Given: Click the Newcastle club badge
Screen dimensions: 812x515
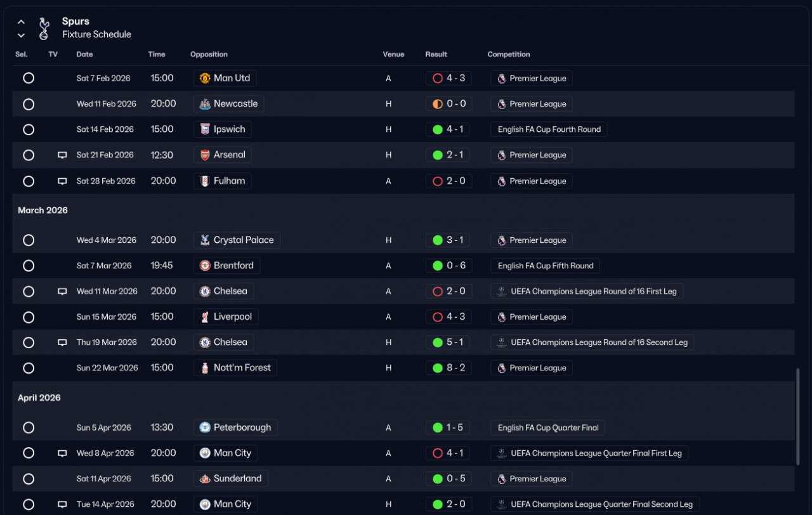Looking at the screenshot, I should tap(205, 104).
